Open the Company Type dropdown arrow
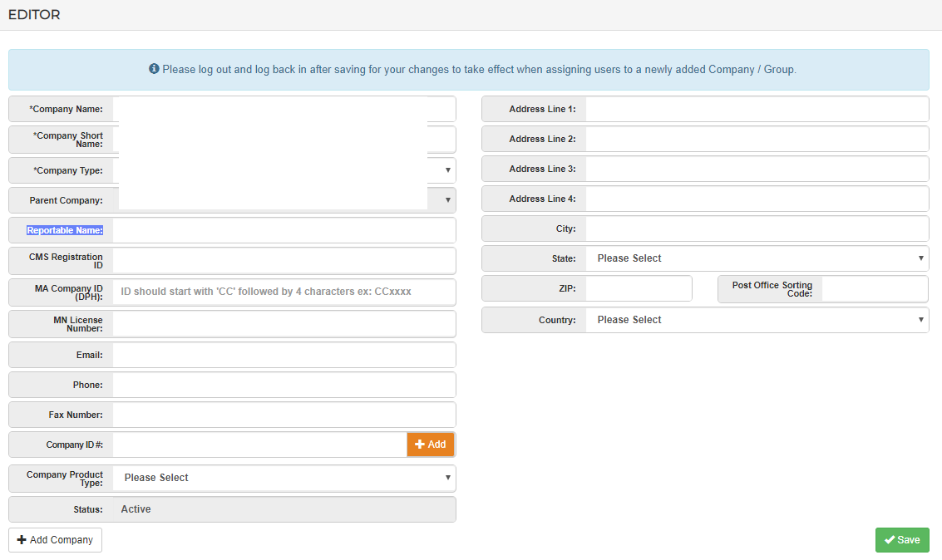The height and width of the screenshot is (560, 942). point(448,170)
